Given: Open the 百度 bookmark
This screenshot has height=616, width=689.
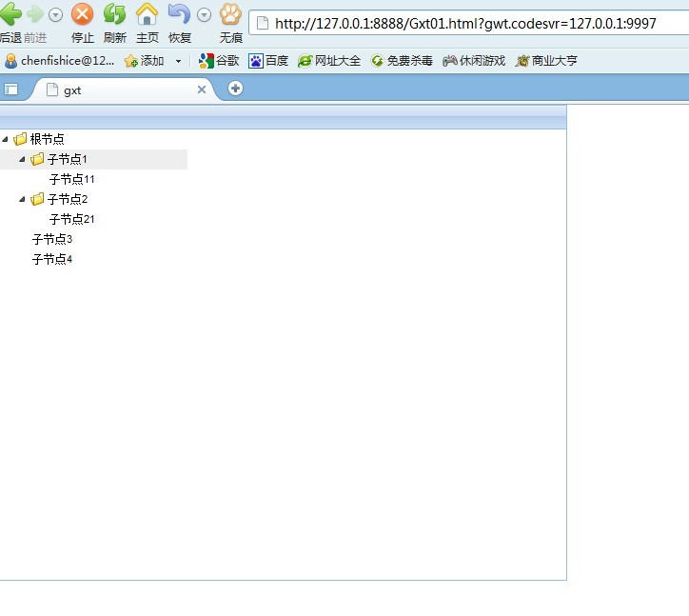Looking at the screenshot, I should [x=268, y=61].
